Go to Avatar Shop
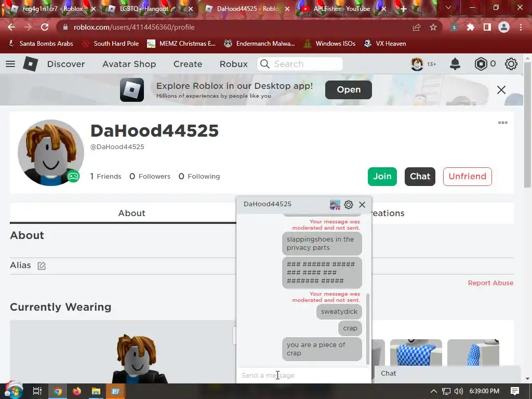 [129, 64]
